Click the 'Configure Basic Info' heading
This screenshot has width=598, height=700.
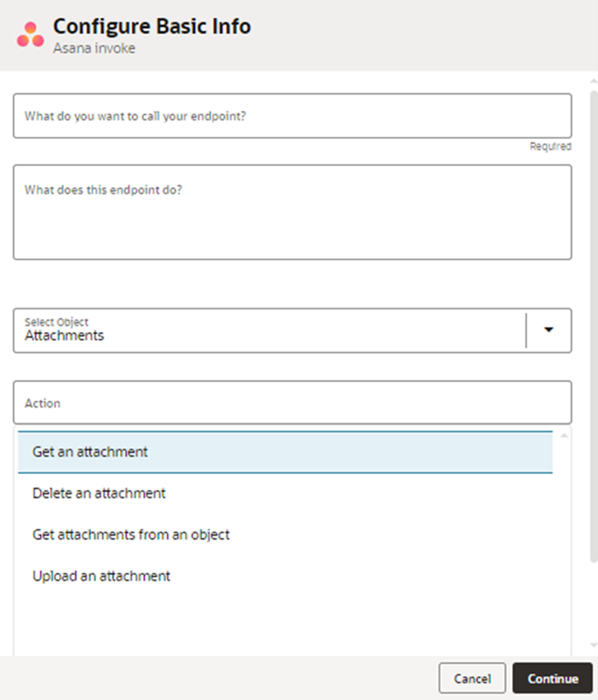point(152,26)
